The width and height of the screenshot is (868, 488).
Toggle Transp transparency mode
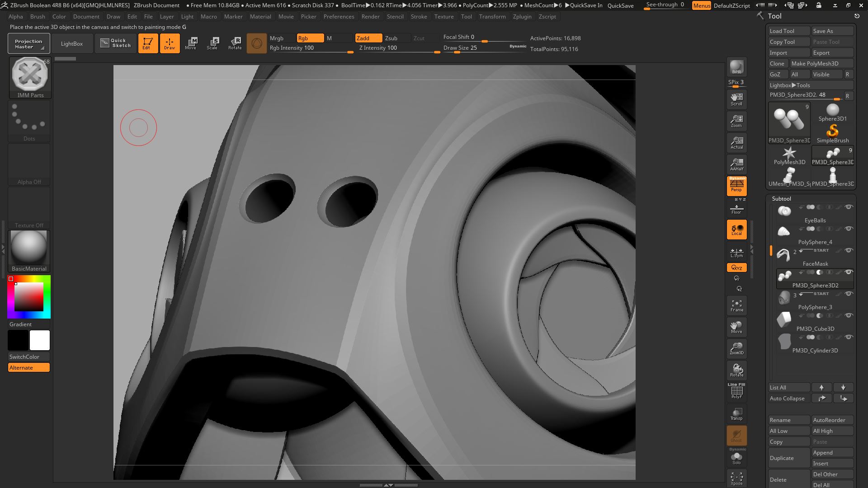point(736,413)
